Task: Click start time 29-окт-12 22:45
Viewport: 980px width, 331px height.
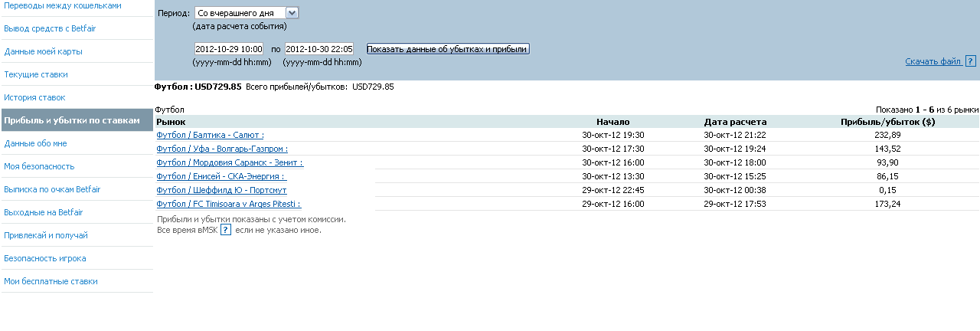Action: 613,190
